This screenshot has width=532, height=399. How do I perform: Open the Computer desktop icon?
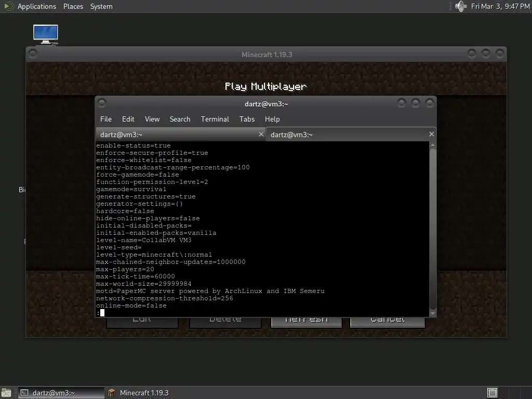[46, 35]
